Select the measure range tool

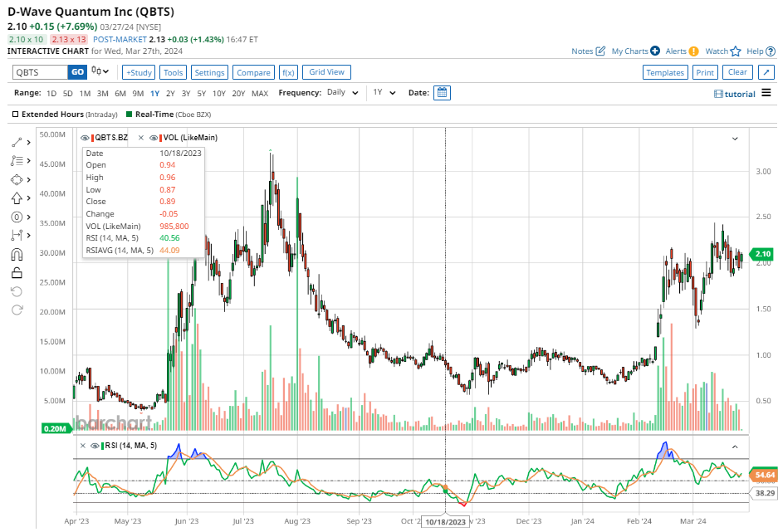(x=17, y=235)
